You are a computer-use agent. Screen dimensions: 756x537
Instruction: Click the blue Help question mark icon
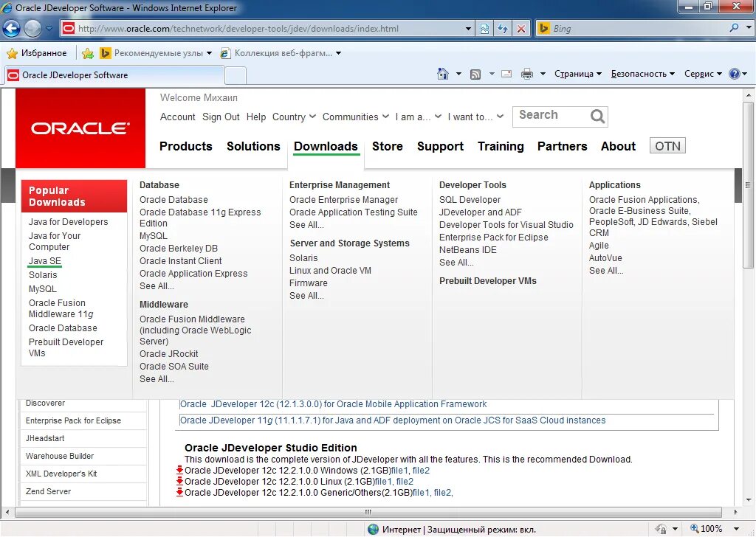[x=735, y=74]
